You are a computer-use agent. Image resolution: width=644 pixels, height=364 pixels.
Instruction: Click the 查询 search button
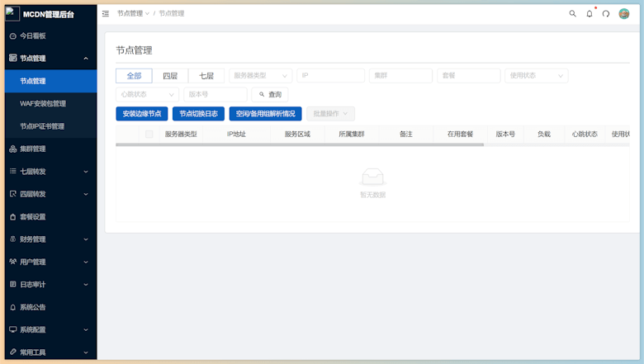(x=270, y=94)
